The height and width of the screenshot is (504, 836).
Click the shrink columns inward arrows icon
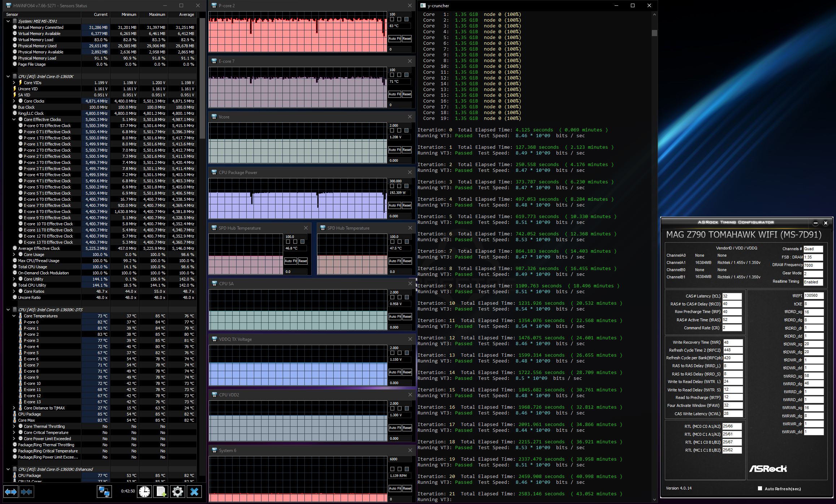coord(27,492)
